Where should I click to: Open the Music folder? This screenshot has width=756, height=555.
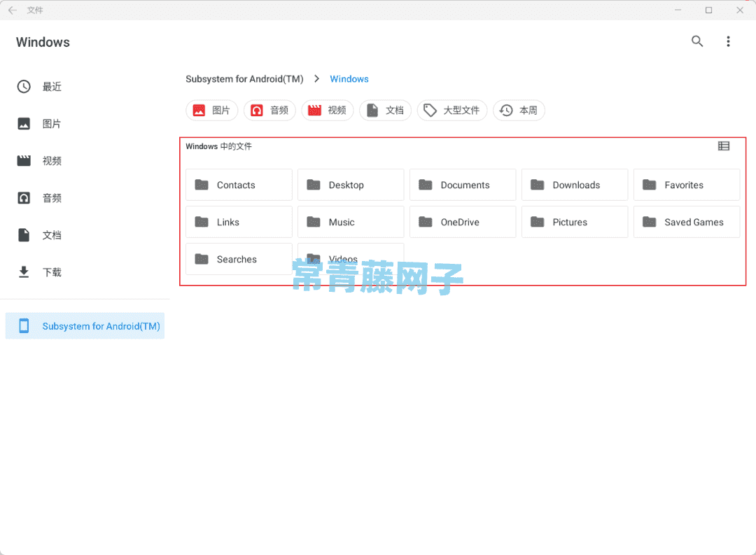point(351,223)
